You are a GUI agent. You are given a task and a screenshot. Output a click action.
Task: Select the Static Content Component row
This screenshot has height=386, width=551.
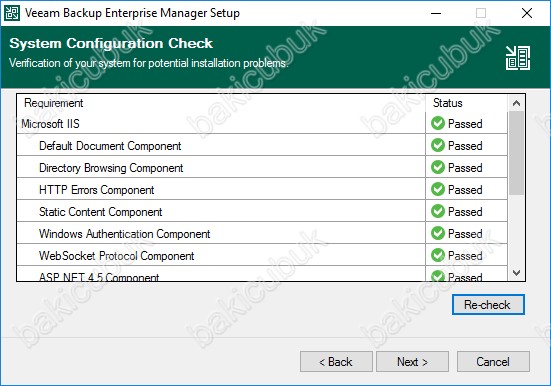pyautogui.click(x=262, y=211)
